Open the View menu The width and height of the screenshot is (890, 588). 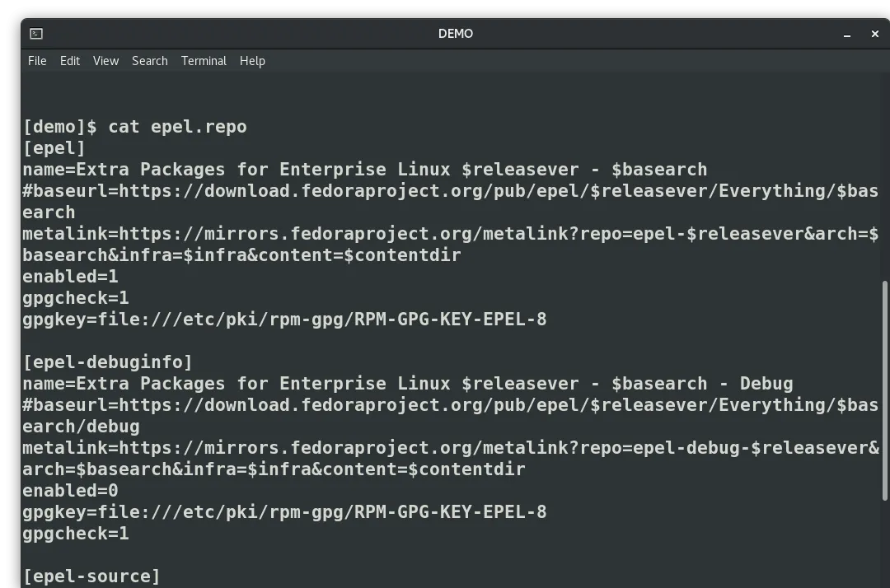[105, 61]
